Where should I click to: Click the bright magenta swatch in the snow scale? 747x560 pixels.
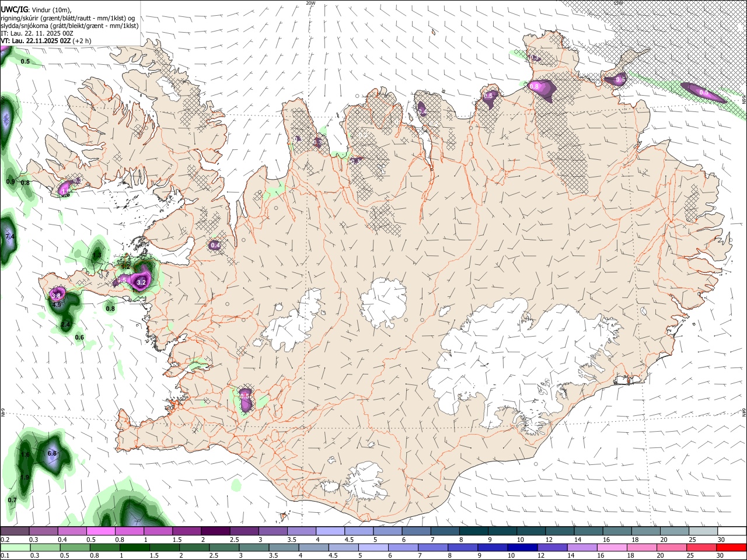tap(100, 531)
